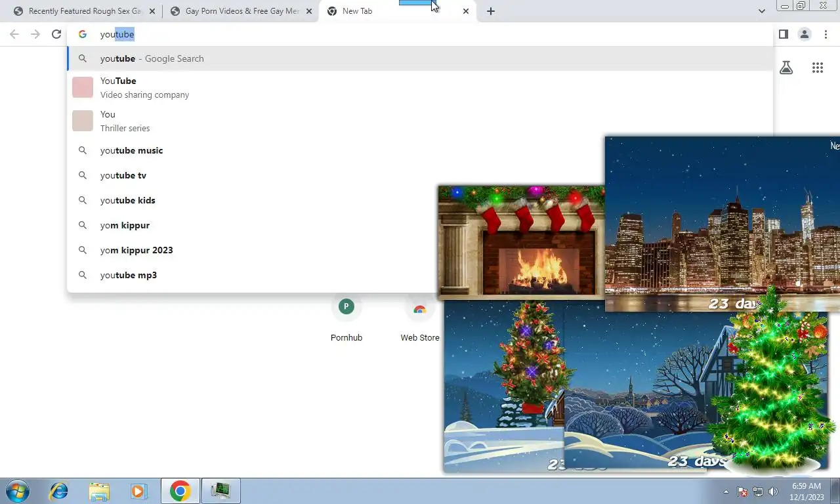Click the YouTube suggestion thumbnail image
840x504 pixels.
pos(83,87)
